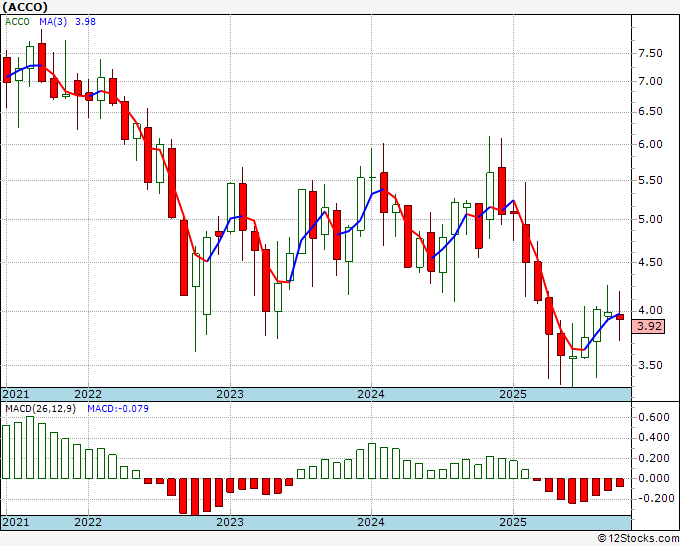Click the 6.50 price axis label

650,111
